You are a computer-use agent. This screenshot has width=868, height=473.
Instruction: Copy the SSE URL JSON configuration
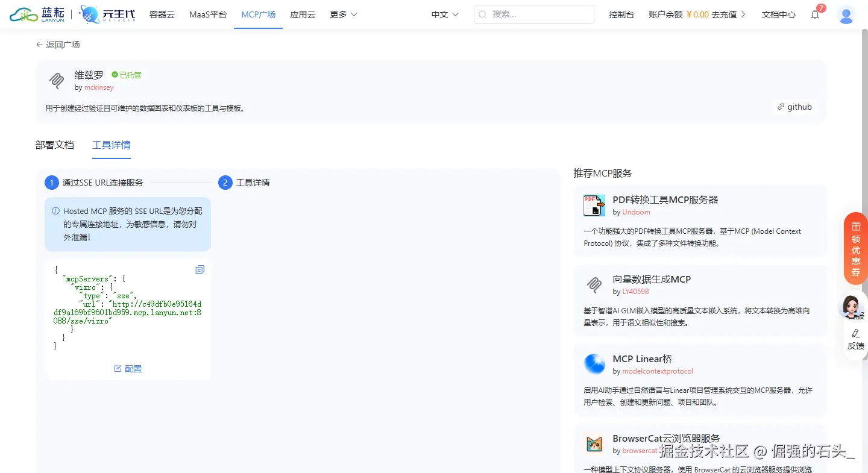200,269
